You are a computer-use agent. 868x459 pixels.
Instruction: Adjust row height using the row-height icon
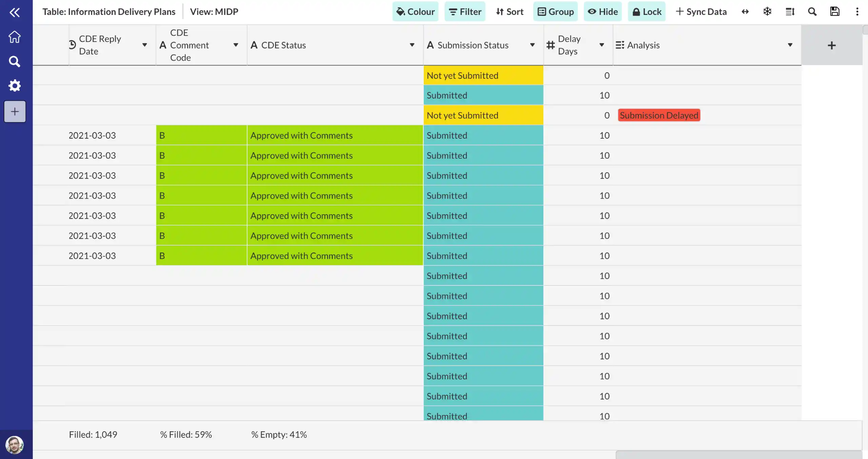(x=790, y=11)
